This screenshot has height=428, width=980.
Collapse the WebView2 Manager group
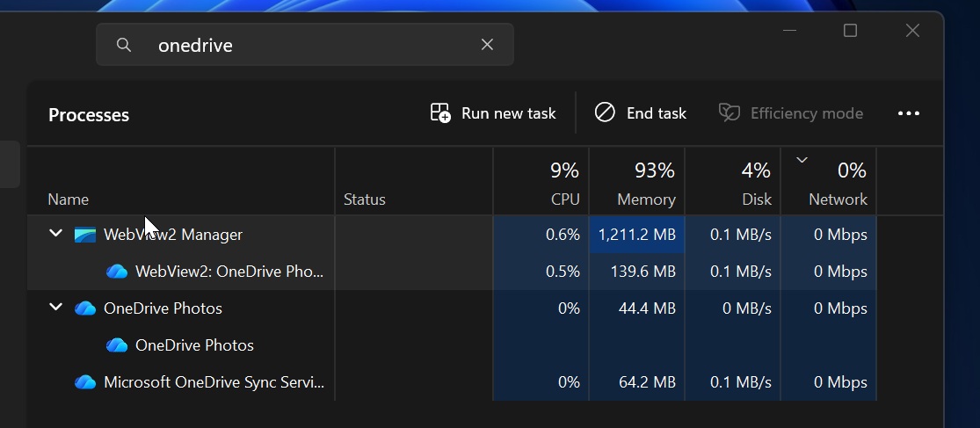55,233
